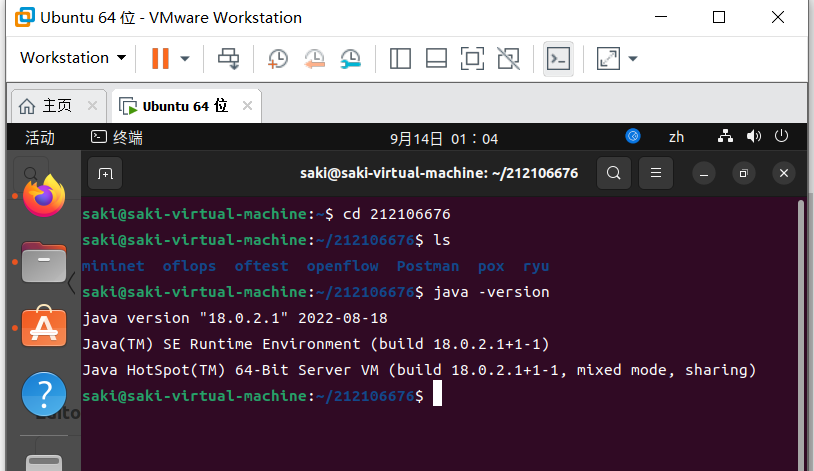Pause the virtual machine
This screenshot has height=471, width=814.
coord(160,58)
